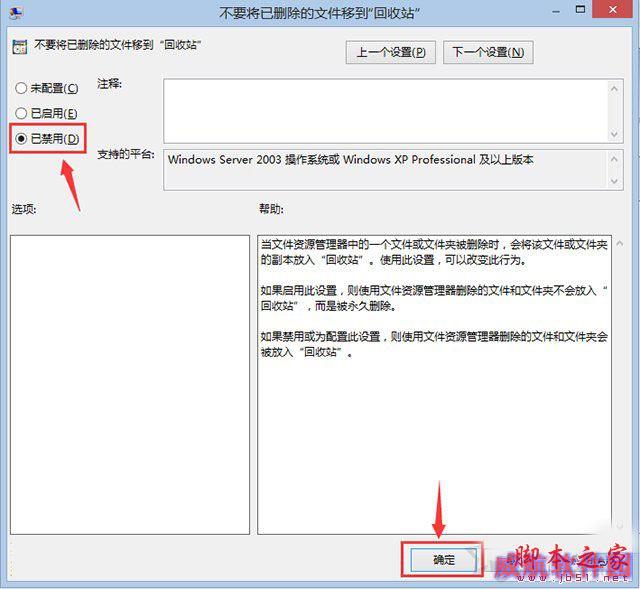Click help paragraph starting 当文件资源管理器中的
This screenshot has height=589, width=640.
[x=434, y=252]
